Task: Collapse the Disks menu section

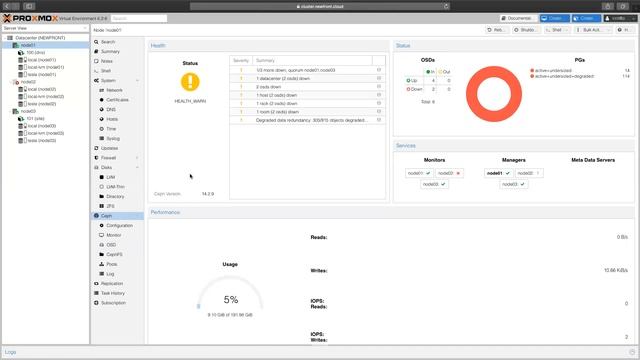Action: pos(137,167)
